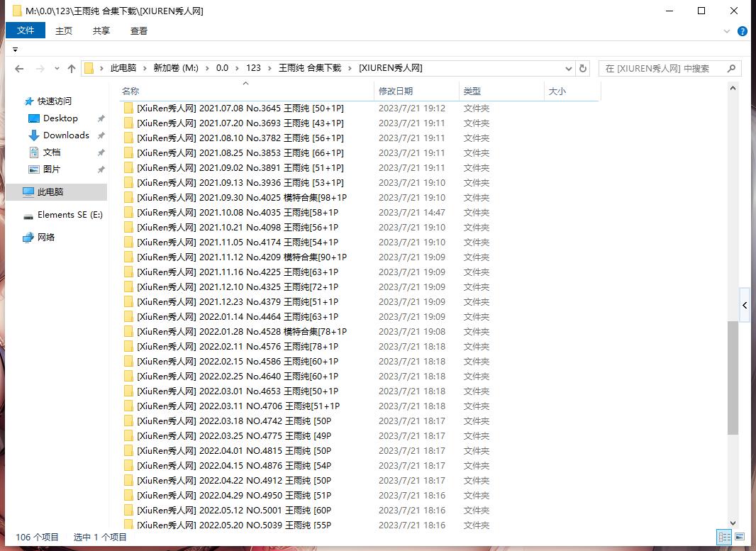Click the pin icon beside Downloads
The height and width of the screenshot is (551, 756).
pos(101,135)
